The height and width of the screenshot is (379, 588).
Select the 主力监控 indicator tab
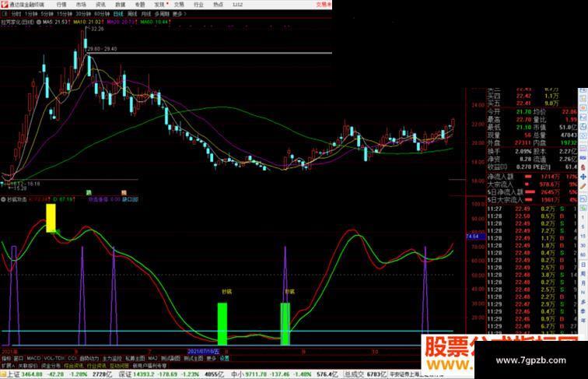[x=112, y=358]
